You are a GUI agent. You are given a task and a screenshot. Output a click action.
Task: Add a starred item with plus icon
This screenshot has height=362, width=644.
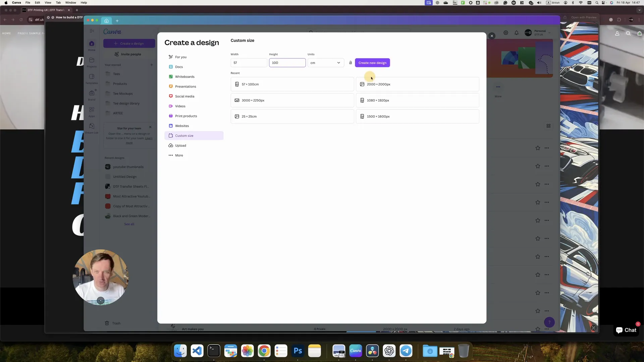click(x=152, y=65)
